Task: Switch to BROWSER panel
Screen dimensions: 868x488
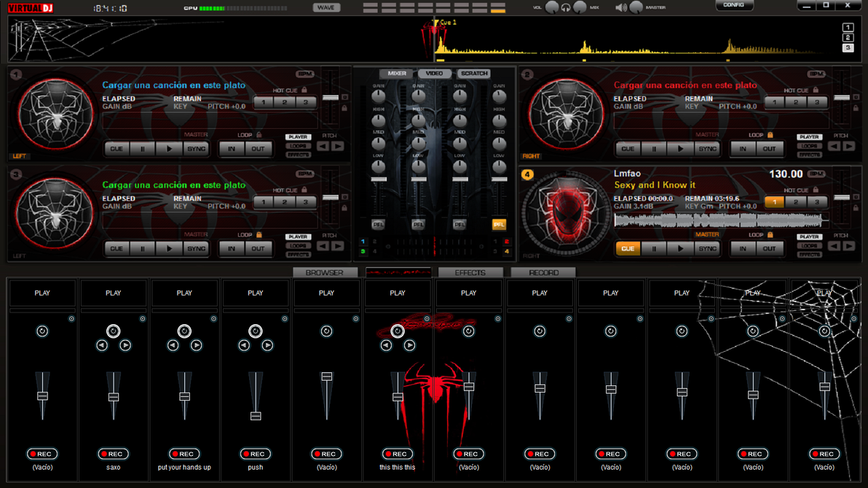Action: coord(324,272)
